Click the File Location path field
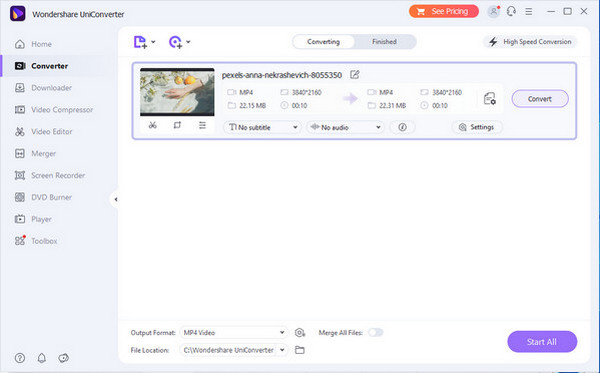600x373 pixels. (228, 350)
